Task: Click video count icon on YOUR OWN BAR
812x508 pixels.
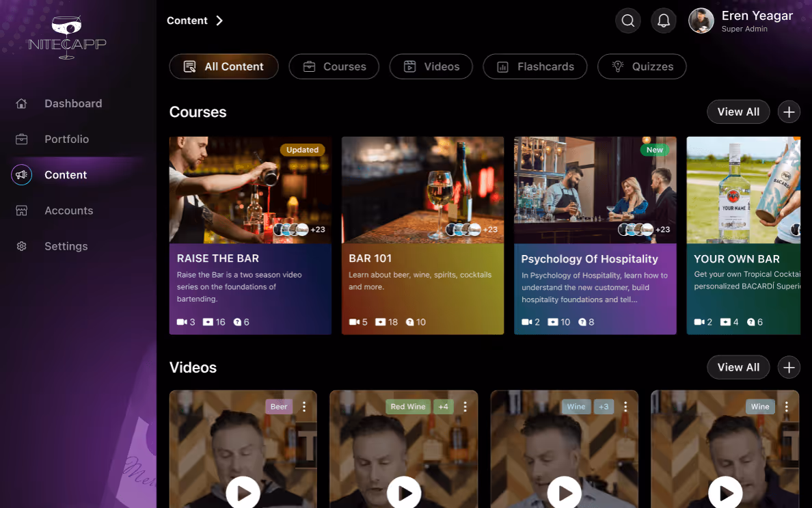Action: (699, 322)
